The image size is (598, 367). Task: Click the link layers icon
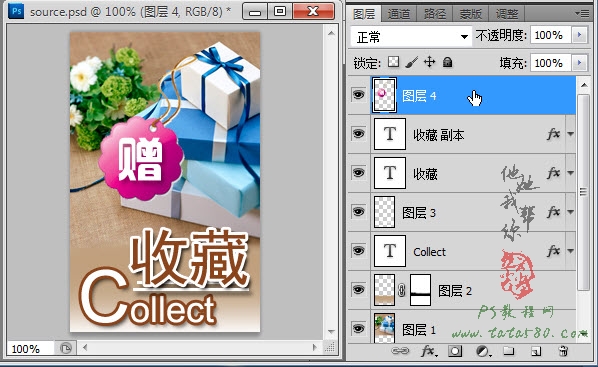coord(400,351)
